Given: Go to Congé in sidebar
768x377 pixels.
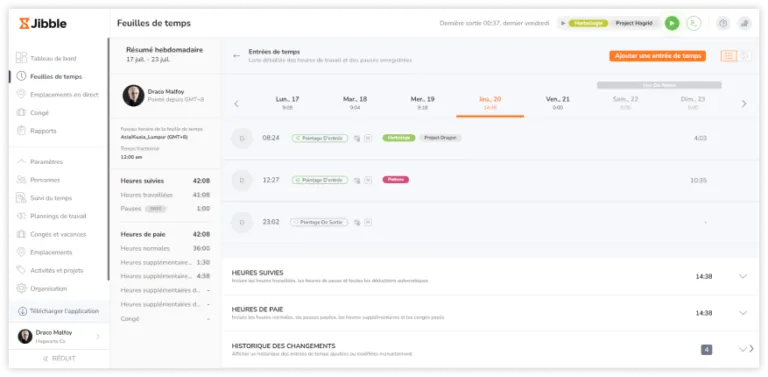Looking at the screenshot, I should tap(32, 113).
